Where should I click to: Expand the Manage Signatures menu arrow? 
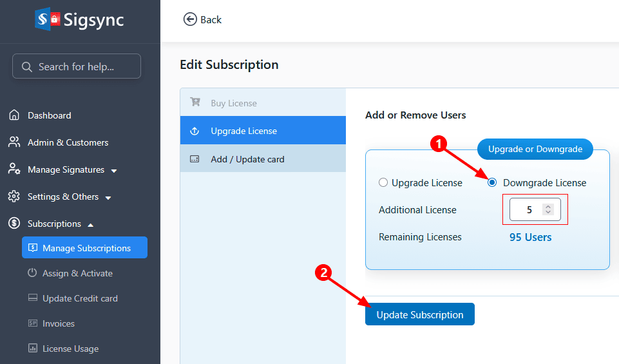(x=114, y=171)
